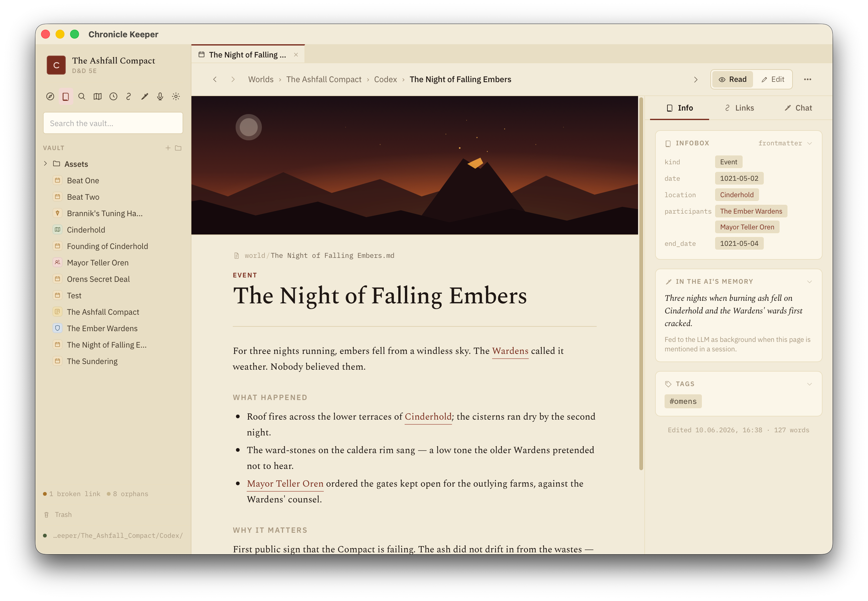Open the clock timeline icon in sidebar

(x=113, y=96)
